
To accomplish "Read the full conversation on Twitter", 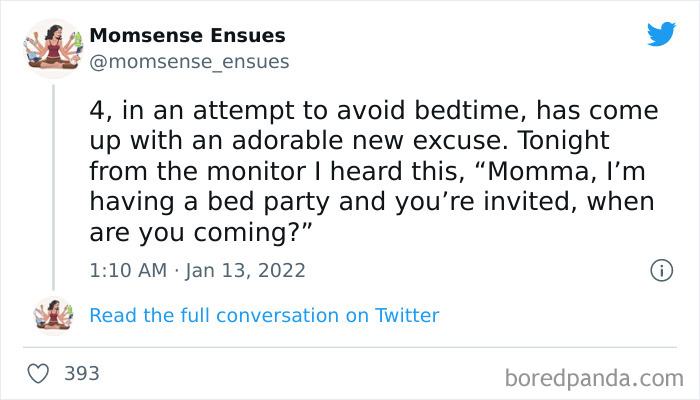I will coord(264,316).
